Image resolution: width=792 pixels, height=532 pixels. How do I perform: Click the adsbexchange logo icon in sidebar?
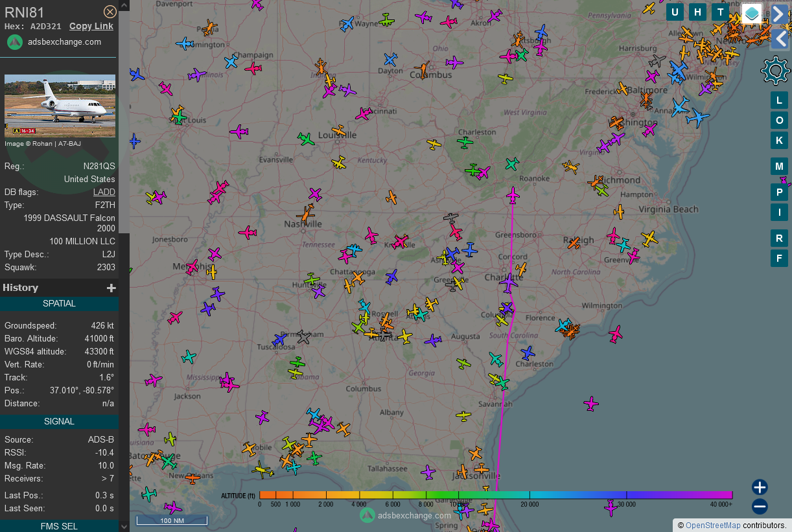[15, 42]
